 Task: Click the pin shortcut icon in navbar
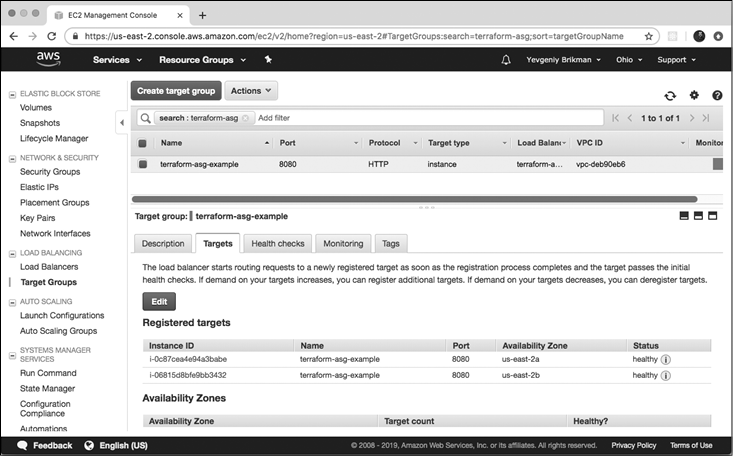point(268,60)
